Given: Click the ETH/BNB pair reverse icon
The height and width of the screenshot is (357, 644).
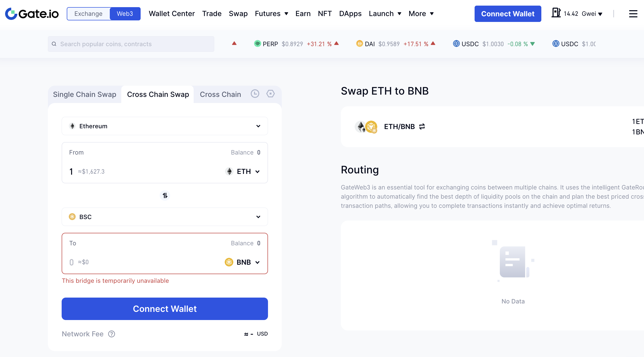Looking at the screenshot, I should [x=422, y=126].
